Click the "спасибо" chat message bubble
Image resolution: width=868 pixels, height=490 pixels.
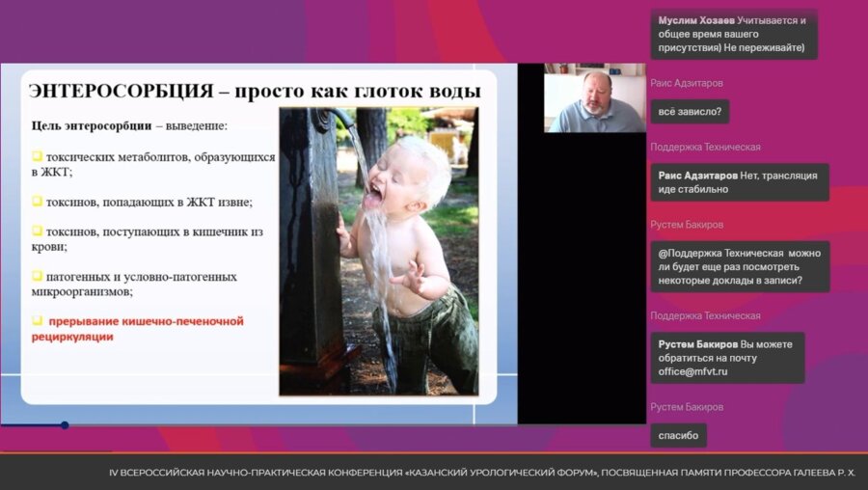(x=678, y=435)
